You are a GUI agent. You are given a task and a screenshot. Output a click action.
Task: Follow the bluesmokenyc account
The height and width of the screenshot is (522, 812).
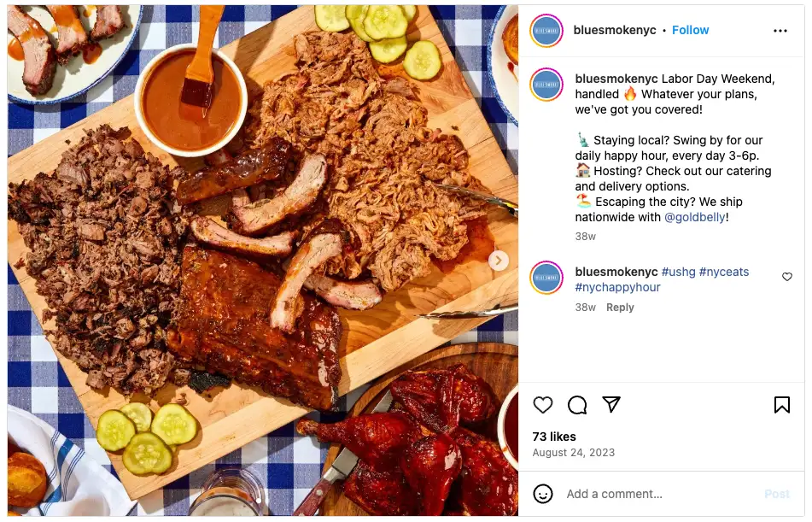tap(690, 30)
